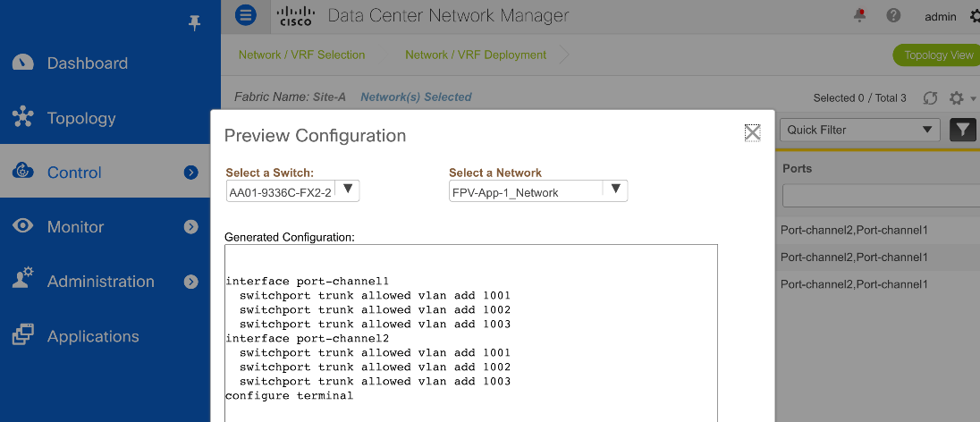
Task: Click 'Fabric Name: Site-A' label
Action: [290, 97]
